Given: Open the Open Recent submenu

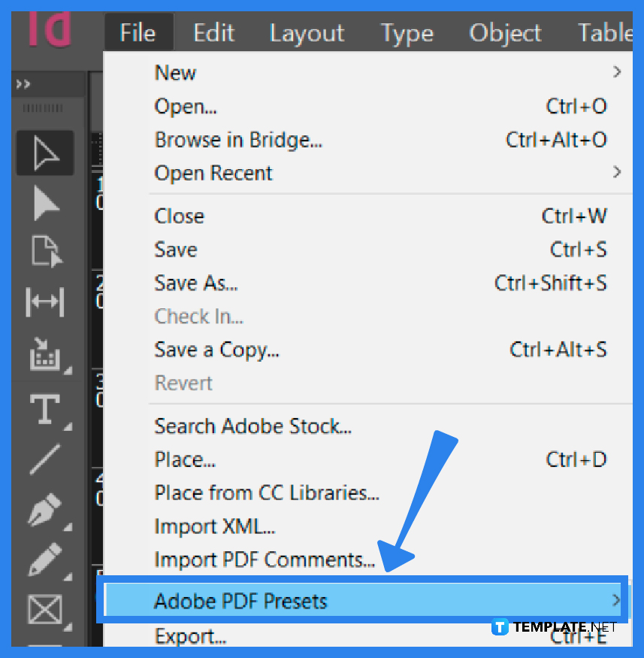Looking at the screenshot, I should (x=213, y=173).
